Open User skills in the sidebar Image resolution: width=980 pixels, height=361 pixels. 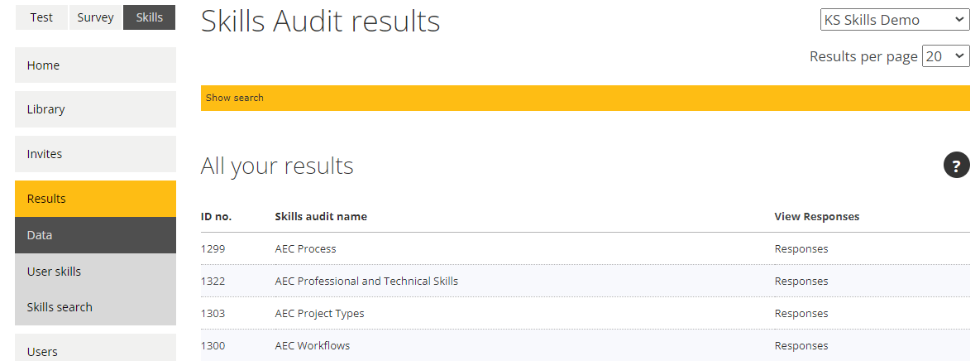(x=96, y=272)
